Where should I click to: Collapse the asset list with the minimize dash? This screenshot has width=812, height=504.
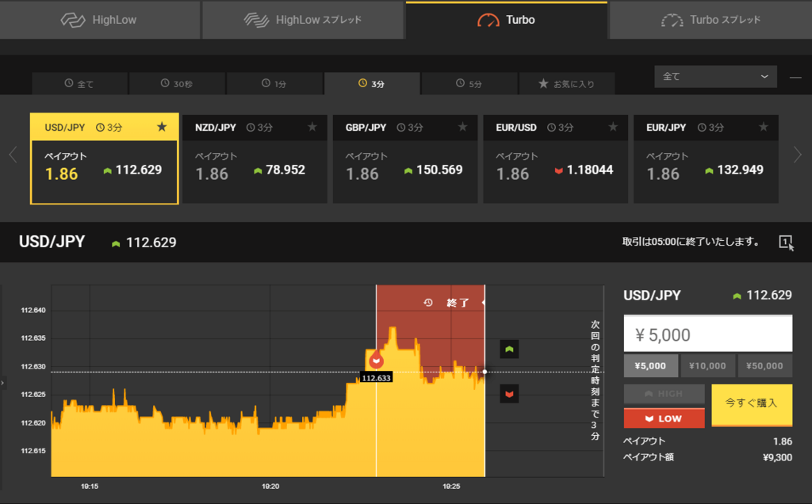(795, 77)
